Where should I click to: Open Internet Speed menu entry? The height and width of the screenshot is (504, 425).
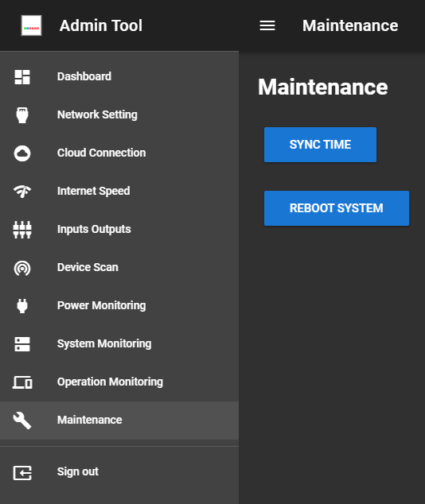[x=119, y=192]
